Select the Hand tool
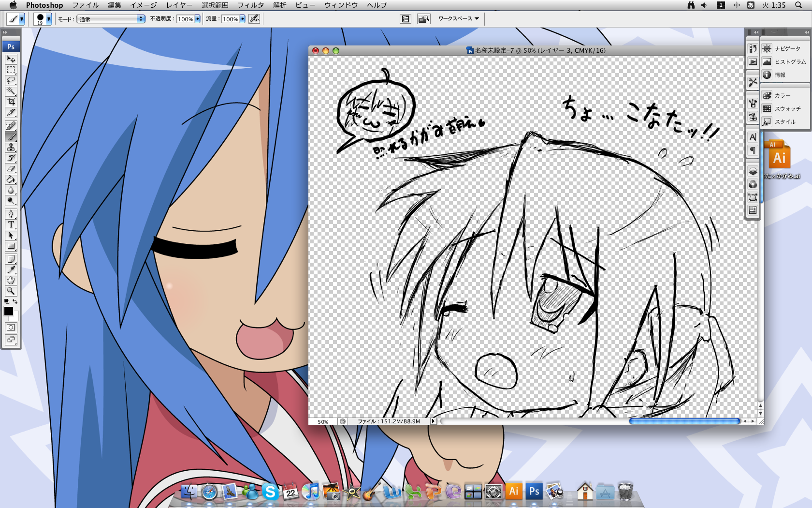Screen dimensions: 812x508 tap(11, 280)
